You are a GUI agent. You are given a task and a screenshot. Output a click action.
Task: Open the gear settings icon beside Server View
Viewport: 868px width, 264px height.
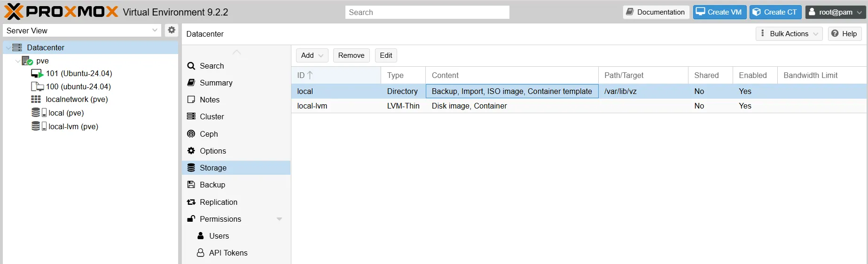pos(172,30)
